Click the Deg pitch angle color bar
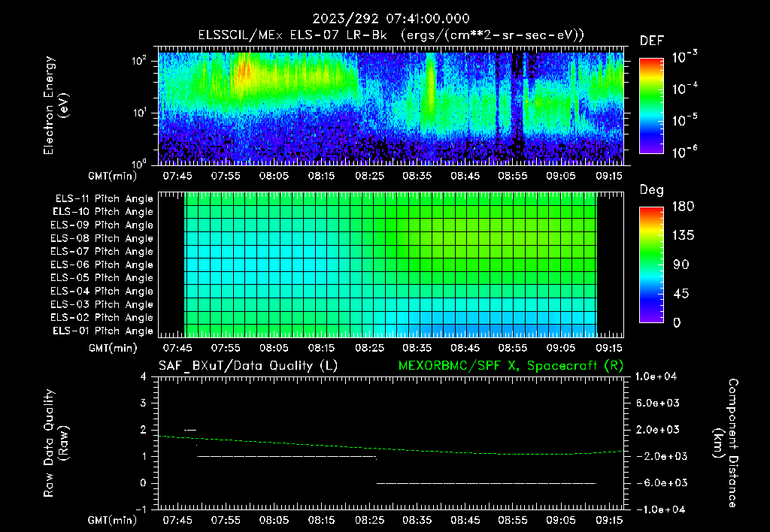770x532 pixels. pyautogui.click(x=651, y=264)
